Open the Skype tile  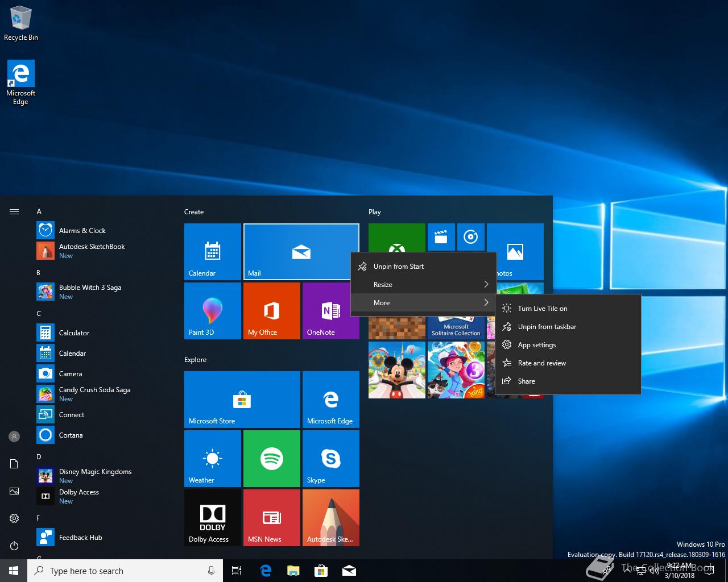coord(331,459)
